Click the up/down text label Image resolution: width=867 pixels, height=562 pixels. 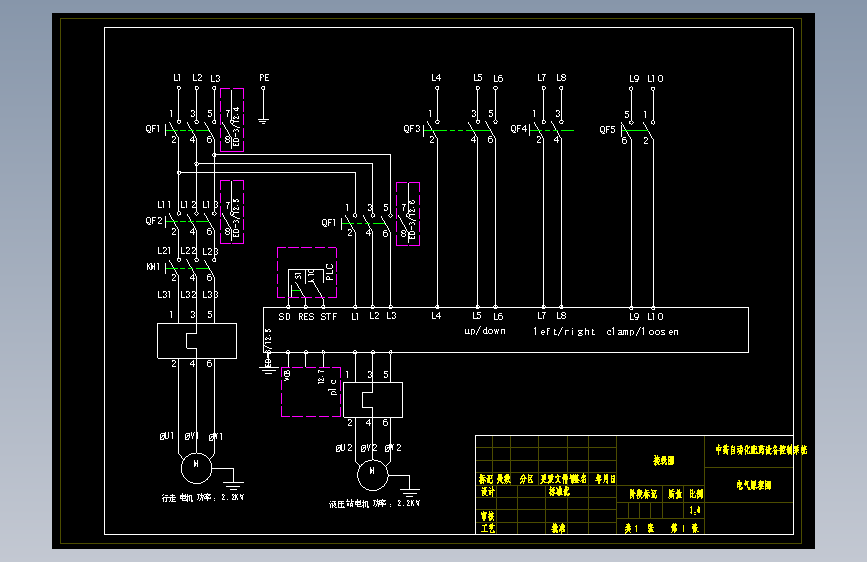pos(485,331)
